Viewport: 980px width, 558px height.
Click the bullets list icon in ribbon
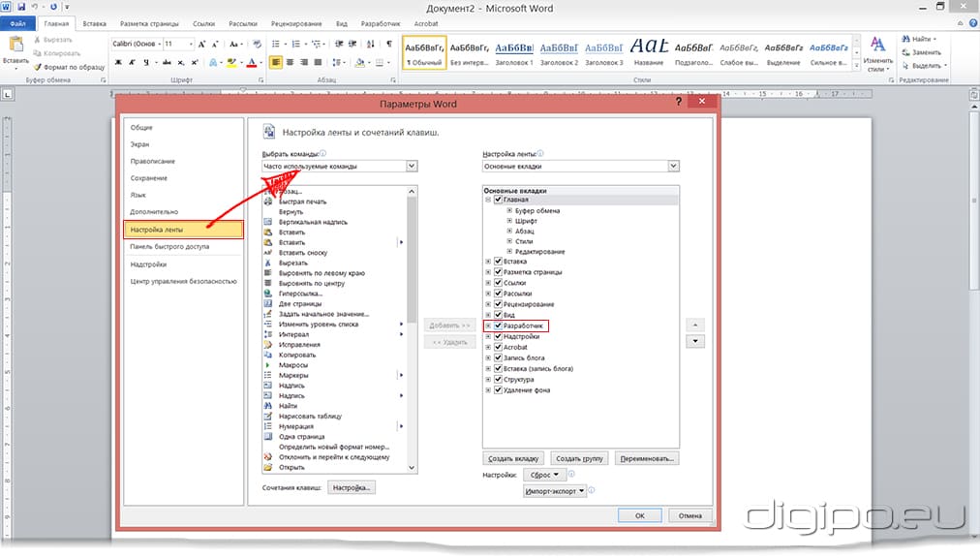(x=276, y=44)
